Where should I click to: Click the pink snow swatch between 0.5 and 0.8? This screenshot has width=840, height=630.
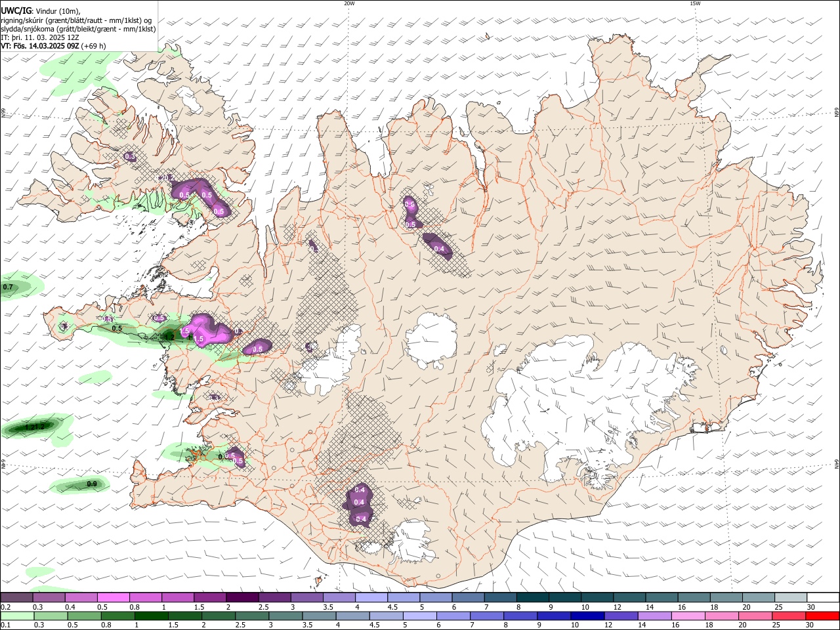point(114,597)
